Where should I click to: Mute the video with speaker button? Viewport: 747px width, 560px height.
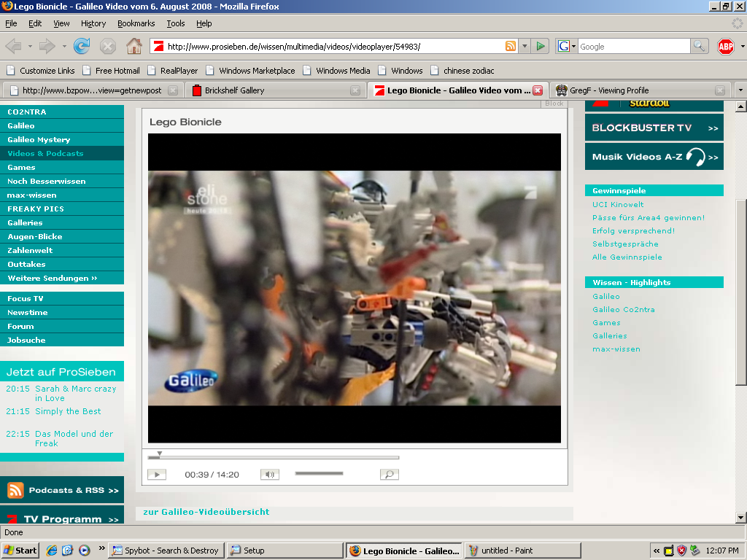pyautogui.click(x=270, y=474)
